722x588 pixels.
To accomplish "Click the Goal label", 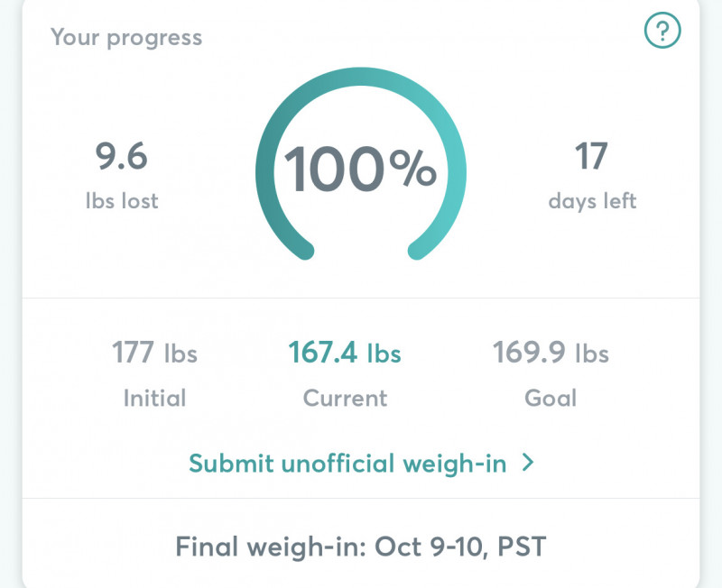I will 551,398.
